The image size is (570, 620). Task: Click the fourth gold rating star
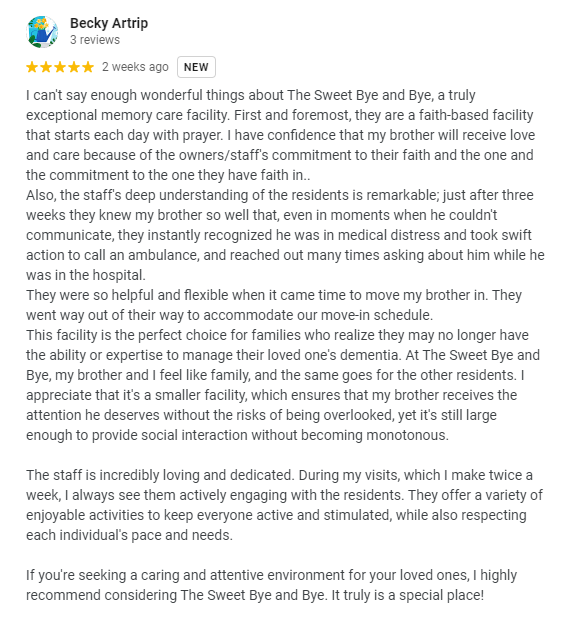click(74, 67)
